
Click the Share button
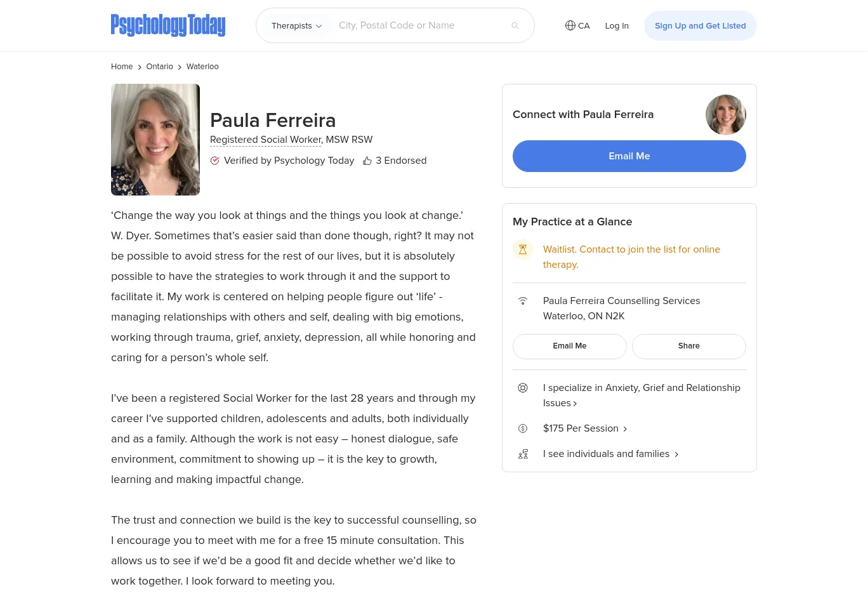pos(688,346)
